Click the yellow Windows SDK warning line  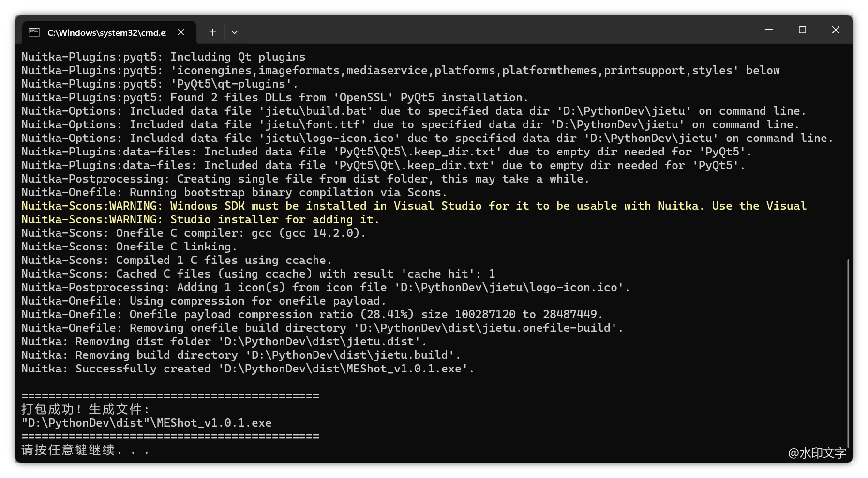coord(414,206)
